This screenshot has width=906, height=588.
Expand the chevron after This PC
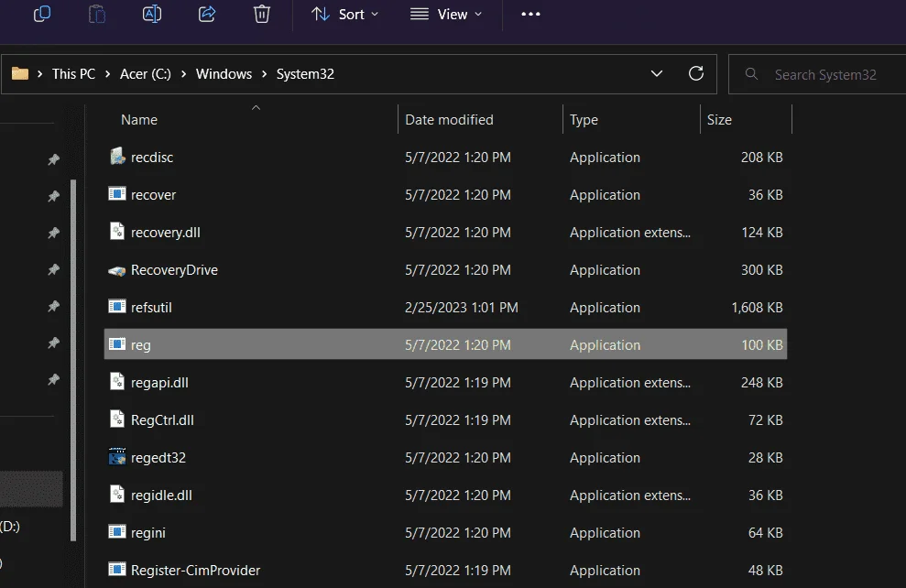tap(107, 74)
